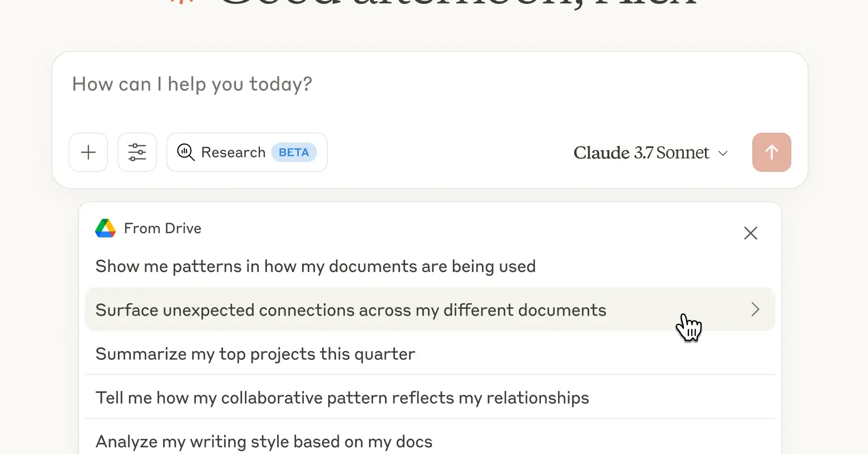This screenshot has height=454, width=868.
Task: Open the search and tools settings icon
Action: point(137,152)
